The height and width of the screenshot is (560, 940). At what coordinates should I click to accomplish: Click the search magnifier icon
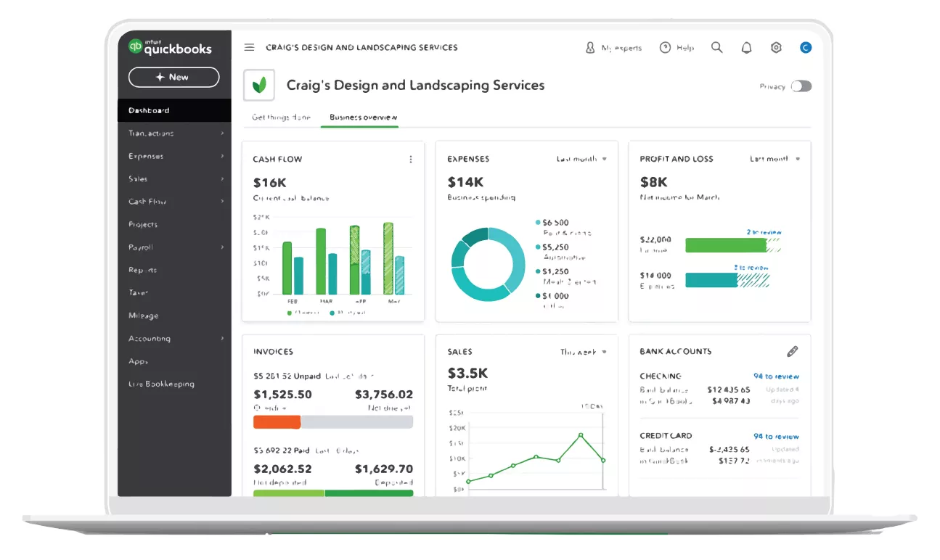[717, 48]
